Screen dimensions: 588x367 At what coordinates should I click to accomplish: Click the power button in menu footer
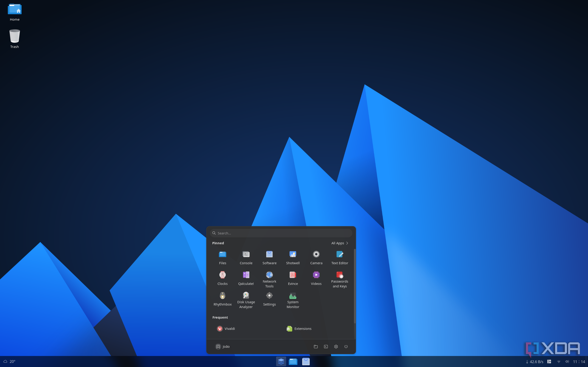pos(346,346)
